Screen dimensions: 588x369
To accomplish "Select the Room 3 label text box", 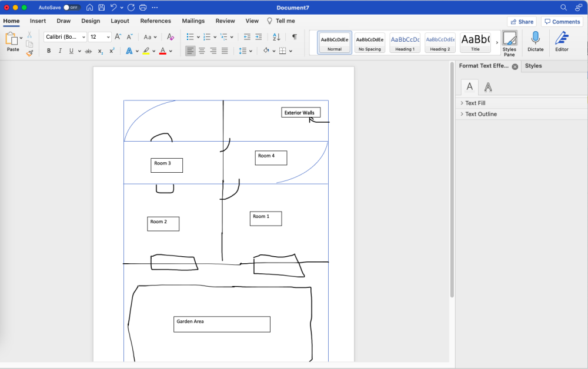I will (x=166, y=165).
